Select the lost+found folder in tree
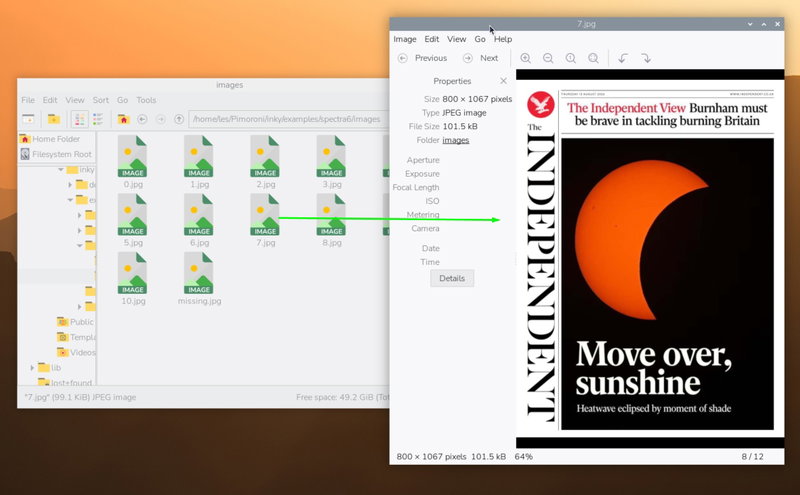 65,382
